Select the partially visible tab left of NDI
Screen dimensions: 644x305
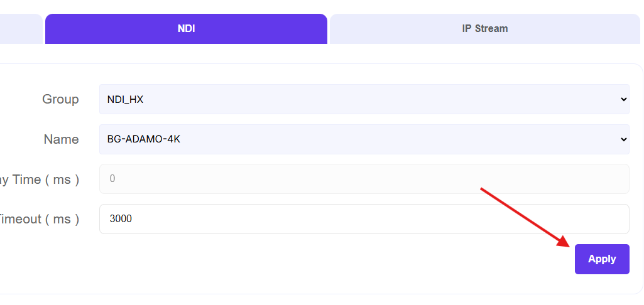21,29
